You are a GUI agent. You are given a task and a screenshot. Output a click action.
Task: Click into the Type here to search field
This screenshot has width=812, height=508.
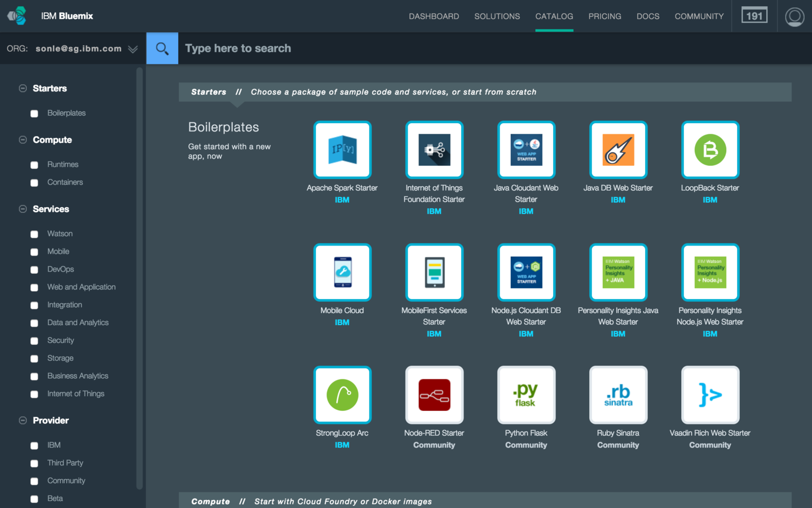tap(495, 49)
